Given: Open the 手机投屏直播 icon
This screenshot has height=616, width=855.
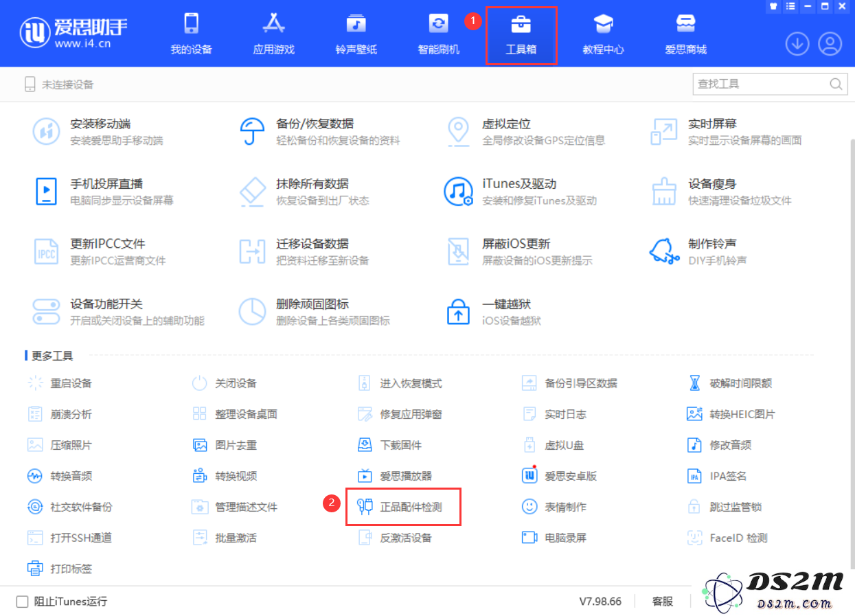Looking at the screenshot, I should [47, 191].
